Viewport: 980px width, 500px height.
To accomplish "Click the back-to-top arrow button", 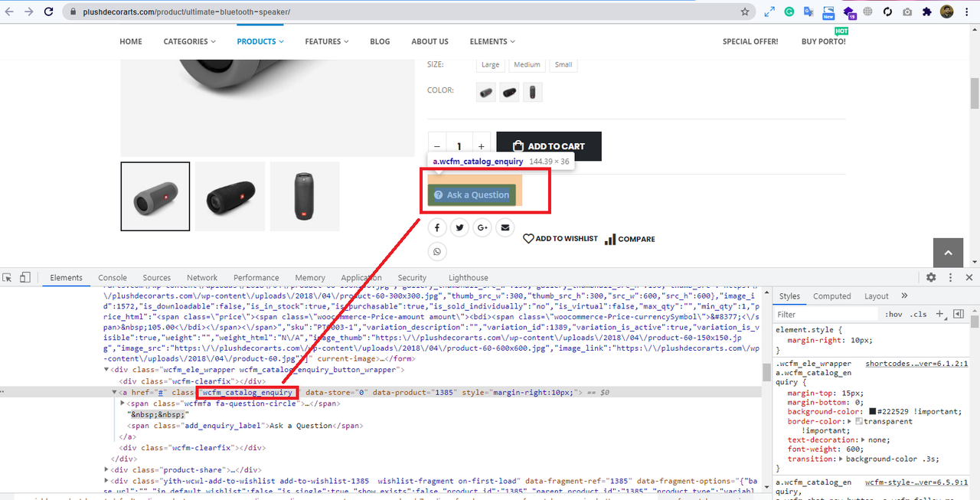I will coord(948,253).
